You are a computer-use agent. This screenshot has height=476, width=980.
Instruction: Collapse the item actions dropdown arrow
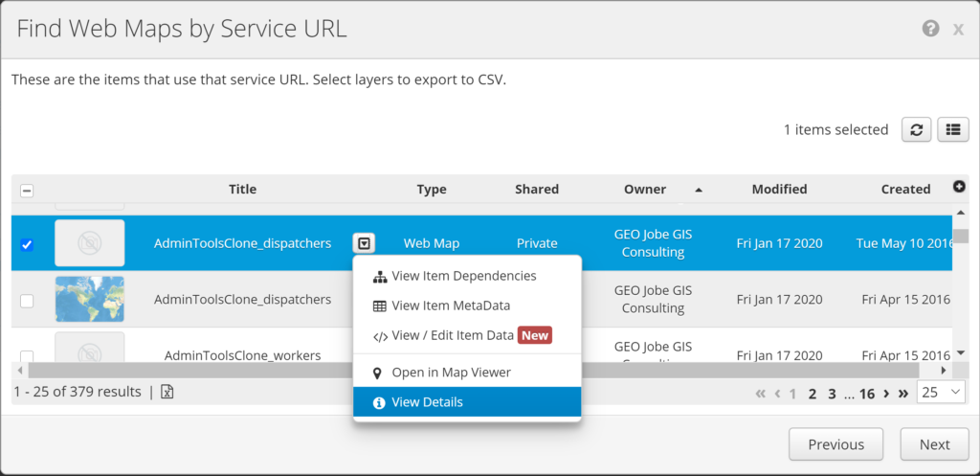point(363,243)
